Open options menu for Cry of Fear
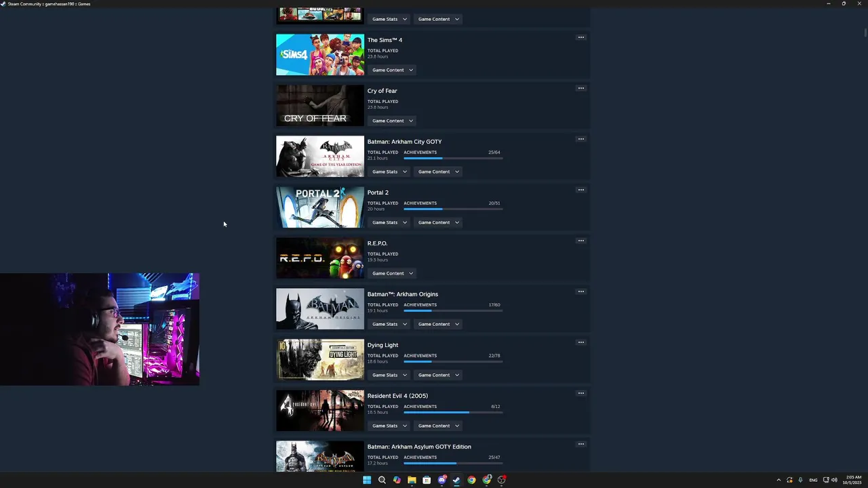Image resolution: width=868 pixels, height=488 pixels. [580, 88]
